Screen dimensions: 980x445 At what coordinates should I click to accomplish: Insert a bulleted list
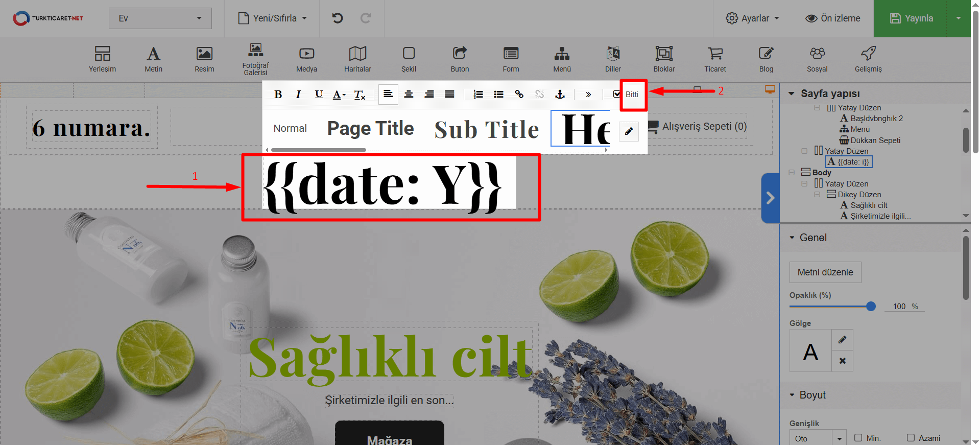(x=498, y=95)
